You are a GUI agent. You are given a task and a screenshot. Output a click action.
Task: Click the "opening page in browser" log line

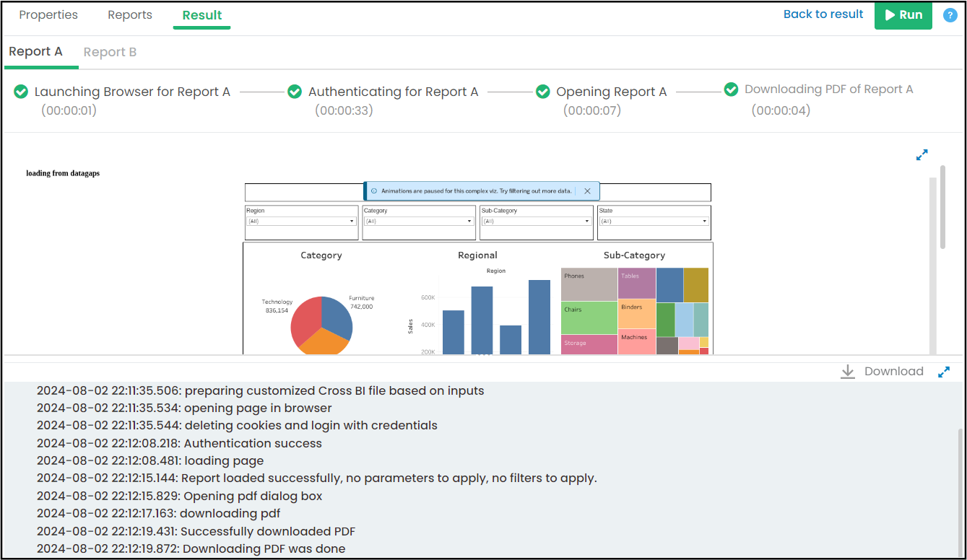[x=184, y=408]
